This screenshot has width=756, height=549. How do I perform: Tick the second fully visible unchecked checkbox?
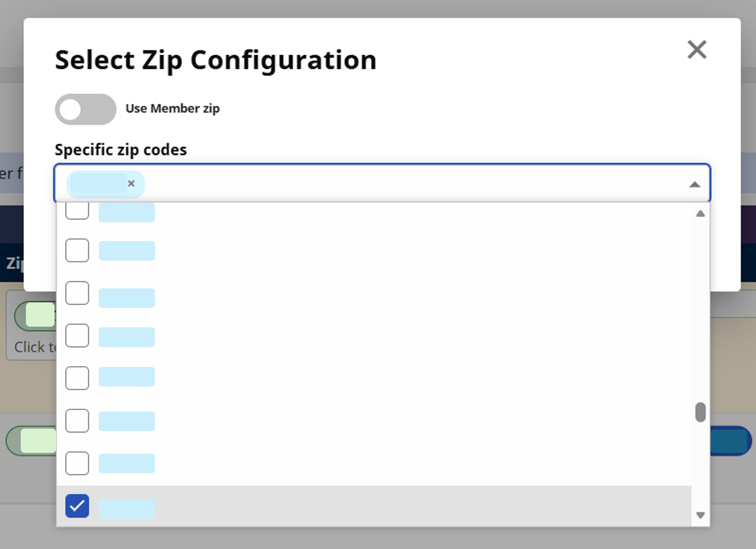[x=77, y=293]
